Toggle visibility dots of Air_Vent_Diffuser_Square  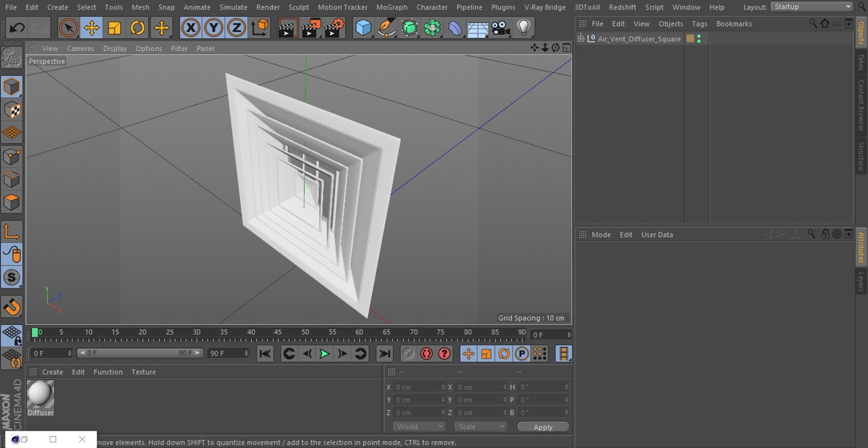click(699, 39)
